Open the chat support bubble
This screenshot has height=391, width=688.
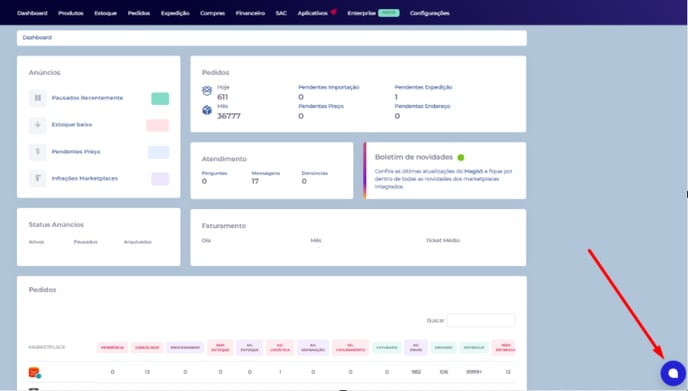673,373
